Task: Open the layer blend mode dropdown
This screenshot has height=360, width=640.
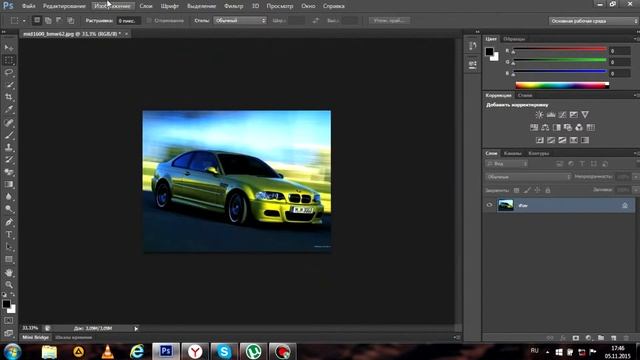Action: (x=528, y=177)
